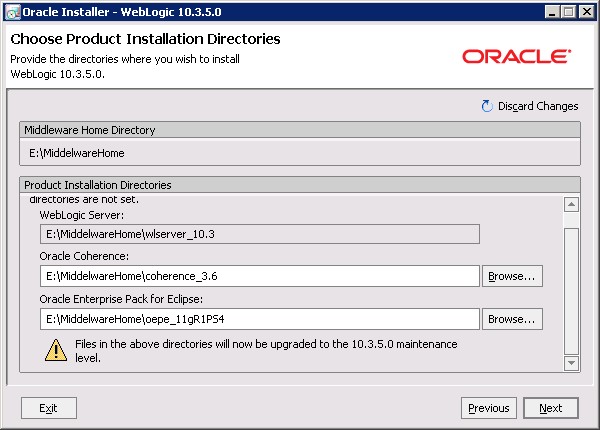Proceed with the Next button

point(550,408)
